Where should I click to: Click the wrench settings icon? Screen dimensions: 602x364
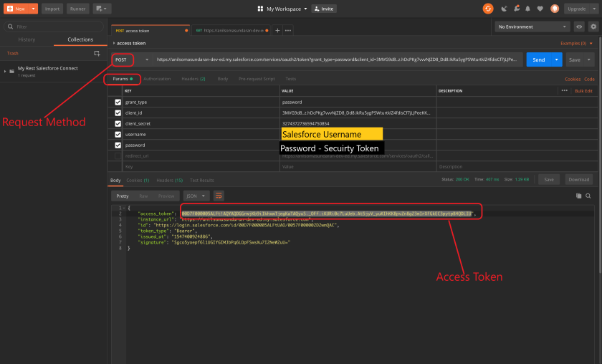[517, 9]
